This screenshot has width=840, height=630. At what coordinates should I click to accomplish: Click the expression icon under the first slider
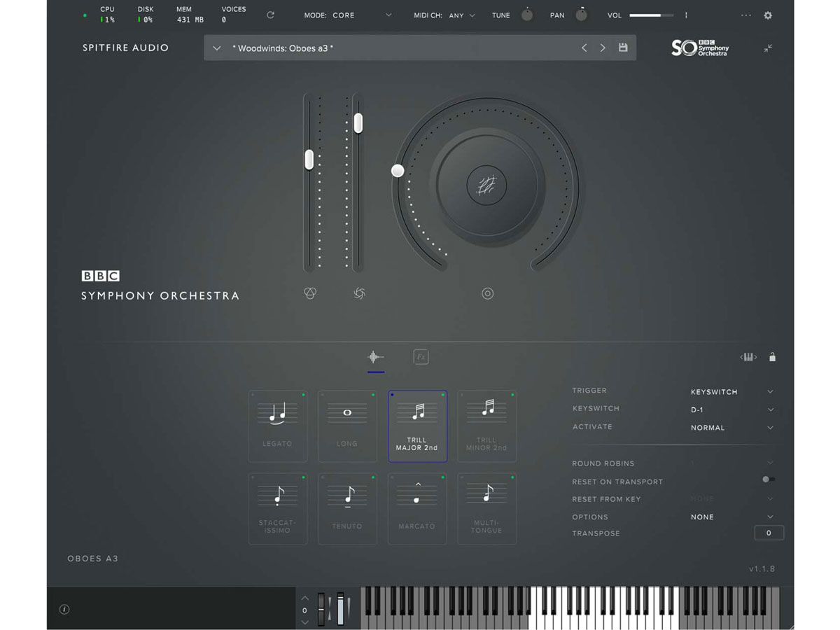310,293
